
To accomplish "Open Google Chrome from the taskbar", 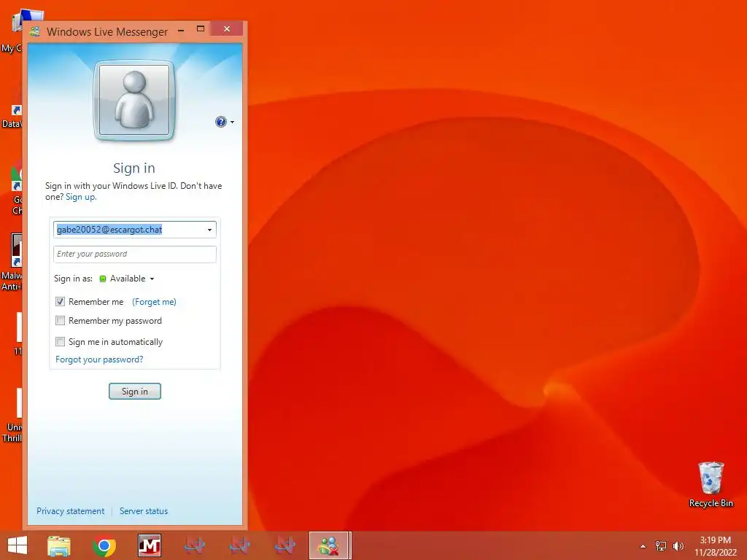I will click(104, 546).
